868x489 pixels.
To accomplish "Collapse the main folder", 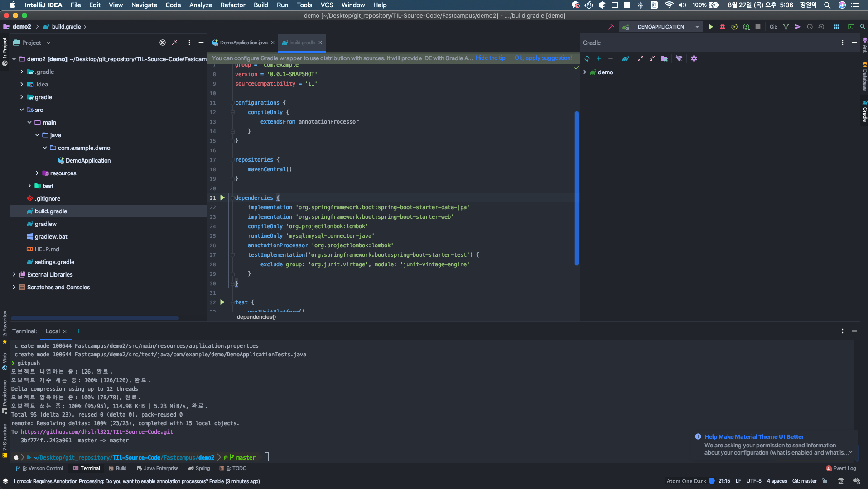I will click(x=29, y=122).
